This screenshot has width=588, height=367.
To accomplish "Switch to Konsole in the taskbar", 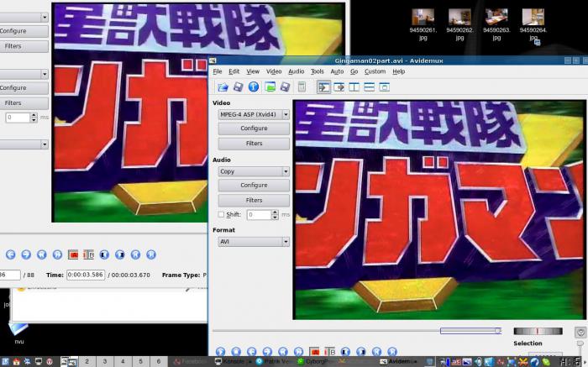I will (233, 362).
